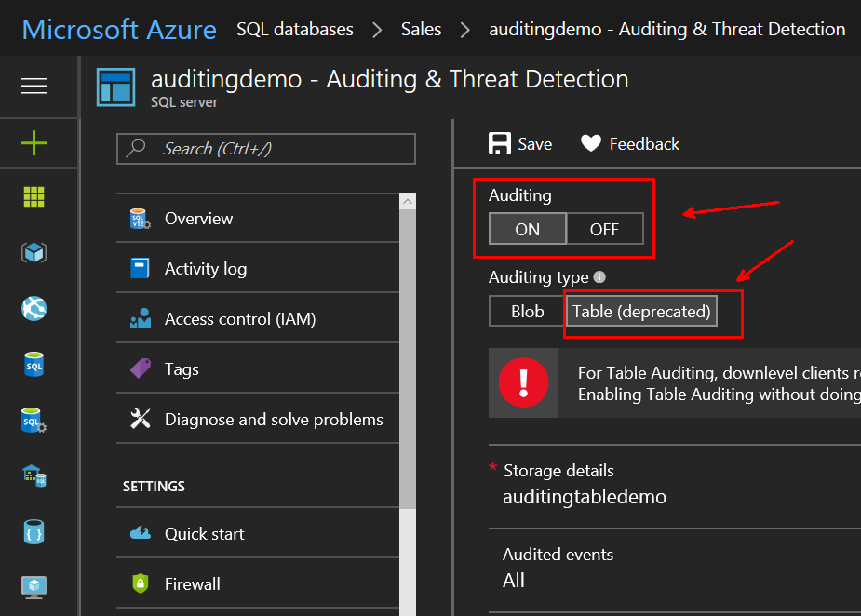Open Access control (IAM) menu item
This screenshot has width=861, height=616.
point(258,319)
